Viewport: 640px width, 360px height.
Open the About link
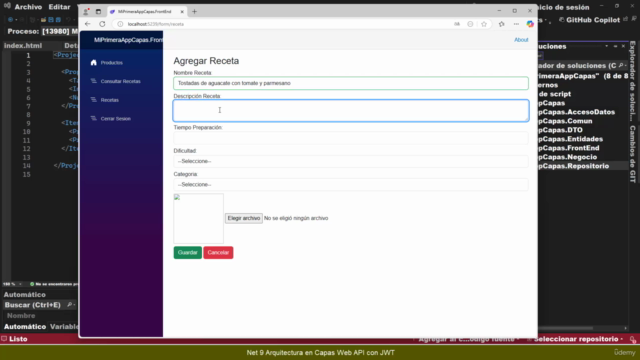coord(521,40)
